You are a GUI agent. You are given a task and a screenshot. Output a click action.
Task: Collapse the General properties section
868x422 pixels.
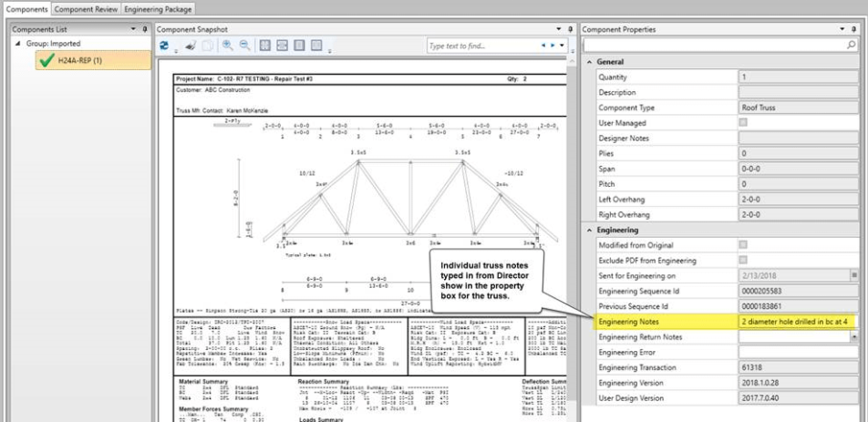coord(590,62)
